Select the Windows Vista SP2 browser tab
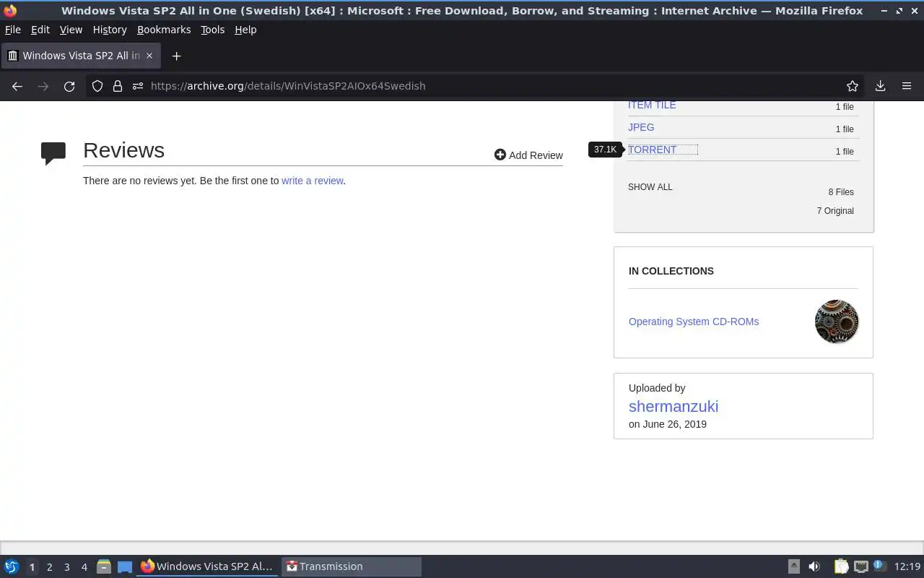The width and height of the screenshot is (924, 578). click(x=81, y=56)
